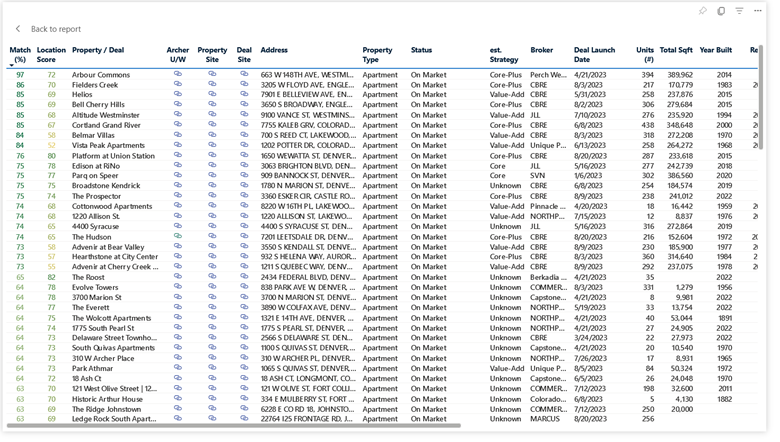Open the More options ellipsis menu
780x442 pixels.
[x=758, y=10]
